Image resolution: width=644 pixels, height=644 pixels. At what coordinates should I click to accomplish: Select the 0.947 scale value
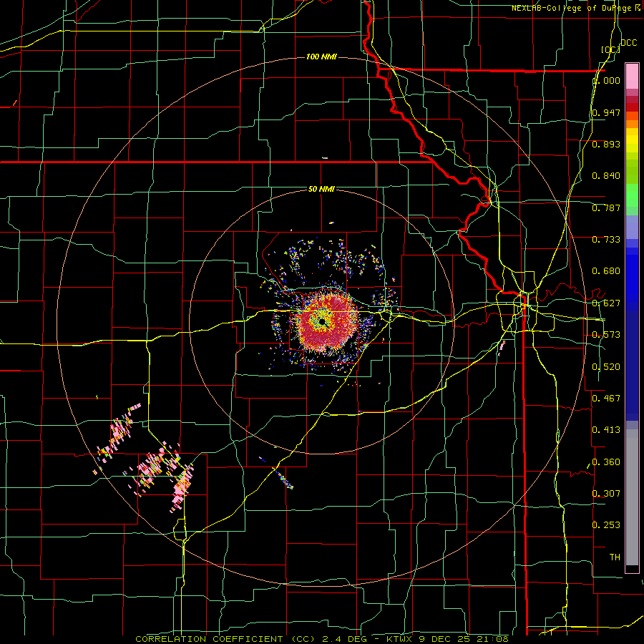click(x=606, y=112)
